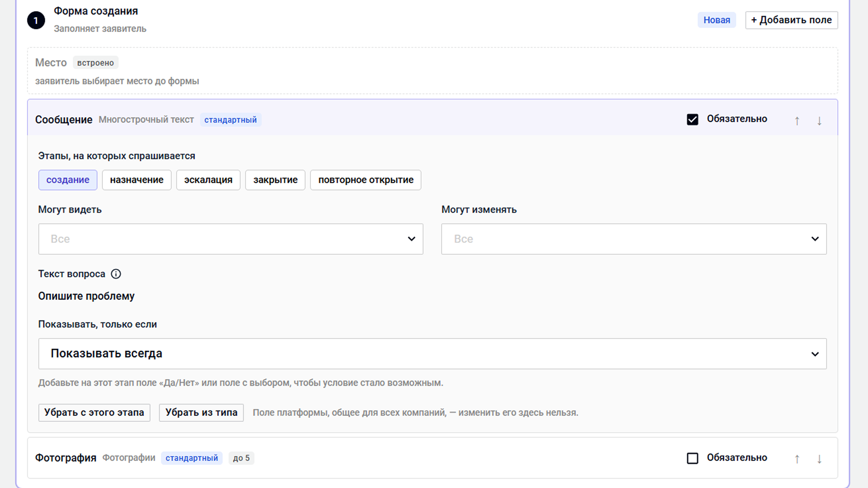This screenshot has height=488, width=868.
Task: Toggle the эскалация stage chip
Action: coord(208,180)
